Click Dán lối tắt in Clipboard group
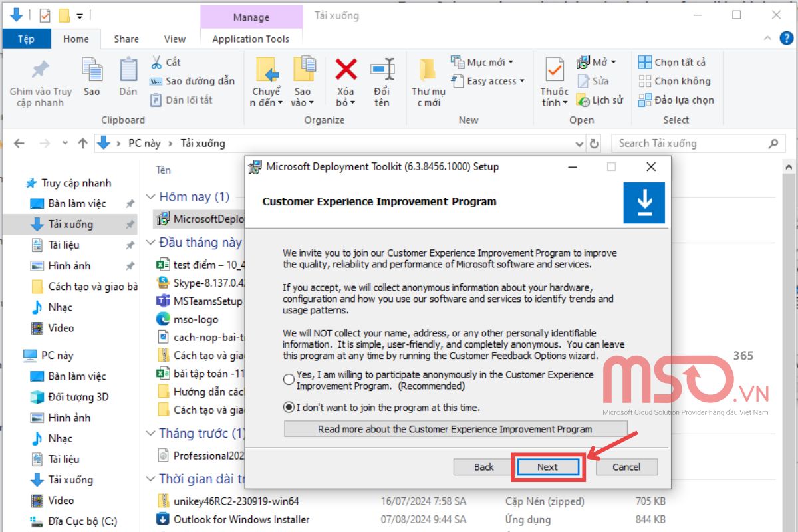 click(182, 100)
